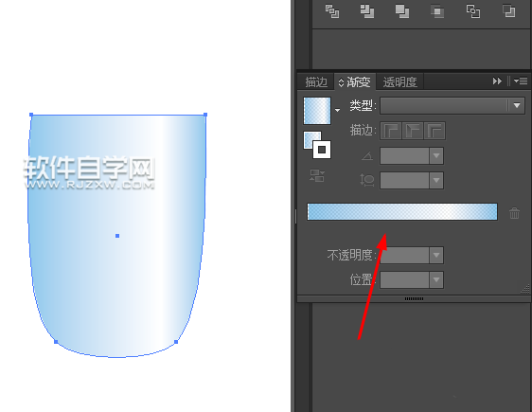The height and width of the screenshot is (412, 532).
Task: Click the gradient fill swatch thumbnail
Action: point(317,111)
